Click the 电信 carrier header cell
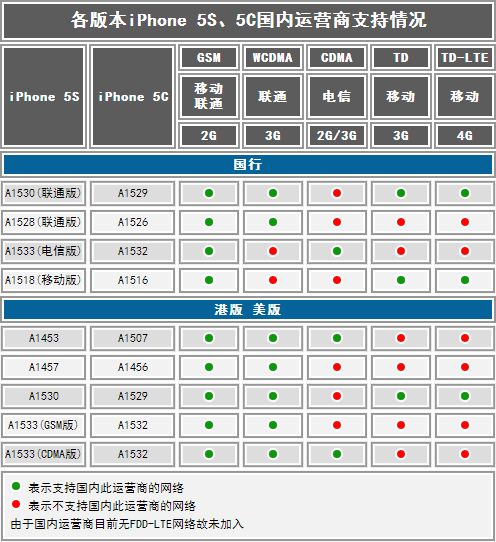496x542 pixels. coord(337,96)
